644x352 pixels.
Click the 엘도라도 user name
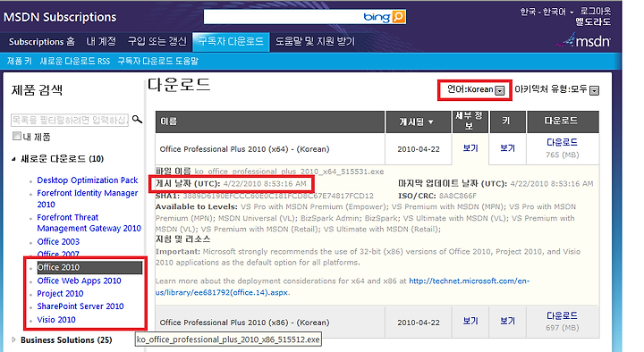(593, 22)
